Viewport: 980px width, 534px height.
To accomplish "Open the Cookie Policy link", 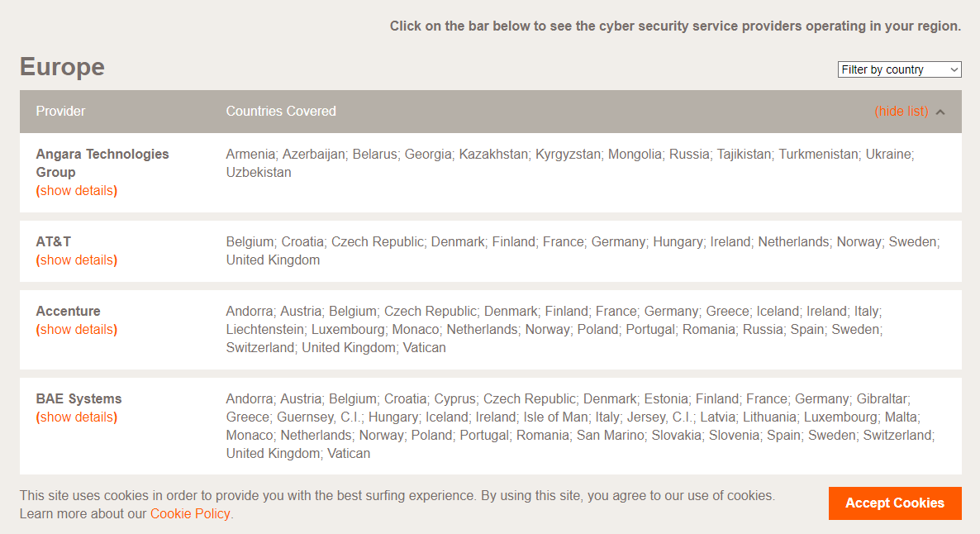I will click(191, 514).
